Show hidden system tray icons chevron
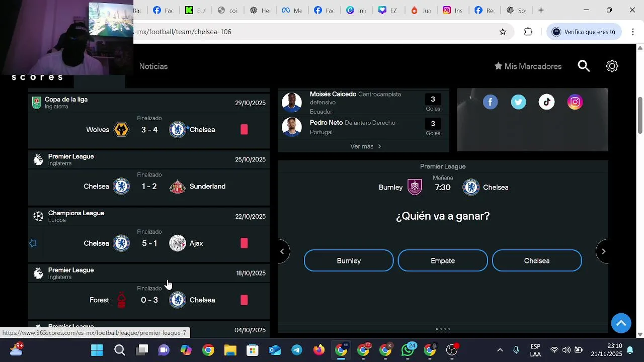The height and width of the screenshot is (362, 644). click(500, 350)
